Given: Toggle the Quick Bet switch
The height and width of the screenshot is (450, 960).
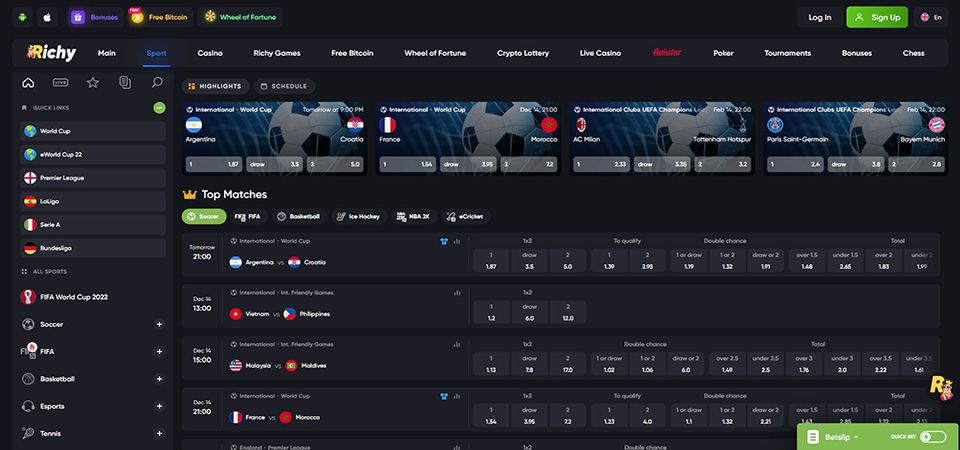Looking at the screenshot, I should coord(933,437).
